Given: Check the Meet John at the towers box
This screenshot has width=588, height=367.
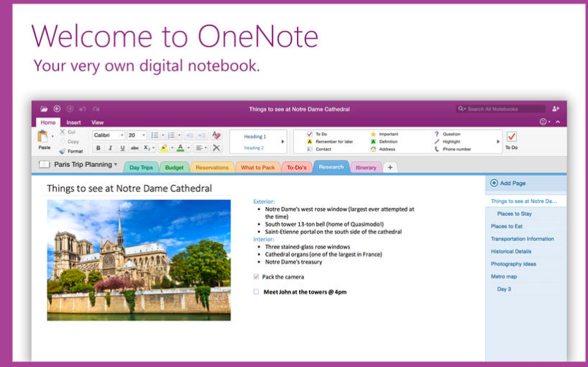Looking at the screenshot, I should click(256, 291).
